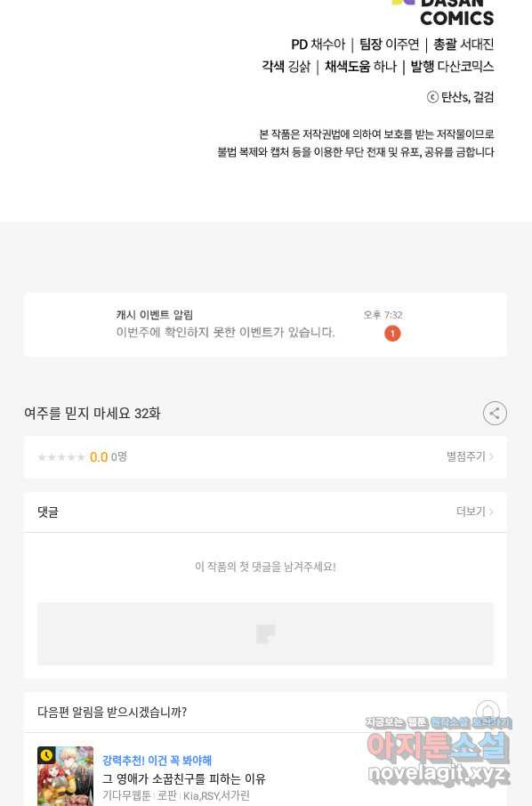Viewport: 532px width, 806px height.
Task: Open the 캐시 이벤트 알림 notification
Action: 265,325
